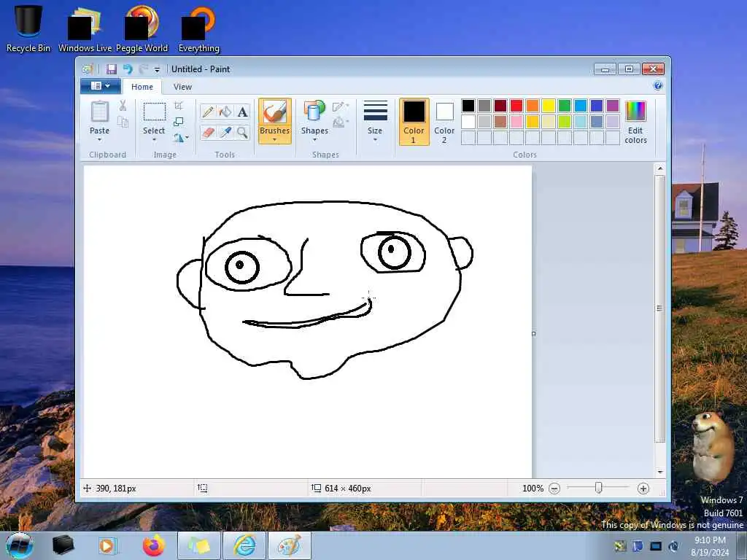Pick the green color swatch
This screenshot has height=560, width=747.
pos(565,106)
